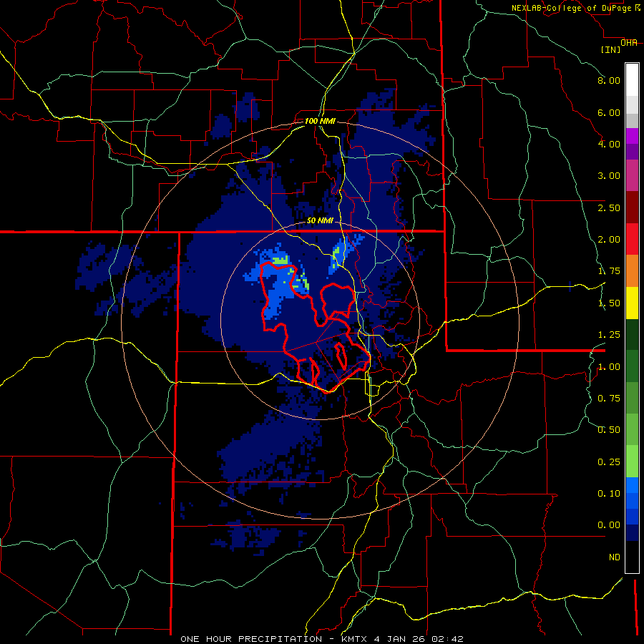Click the darkest green 1.25 legend swatch
Viewport: 644px width, 644px height.
point(632,335)
